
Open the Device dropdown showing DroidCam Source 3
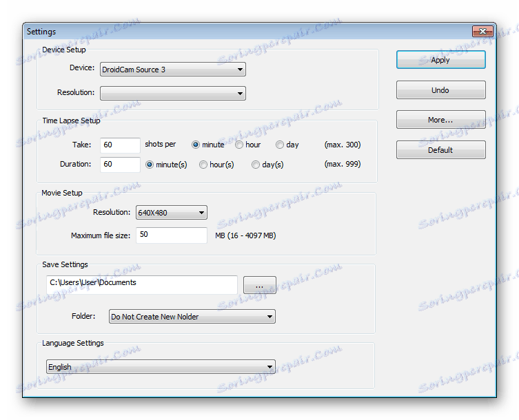173,70
